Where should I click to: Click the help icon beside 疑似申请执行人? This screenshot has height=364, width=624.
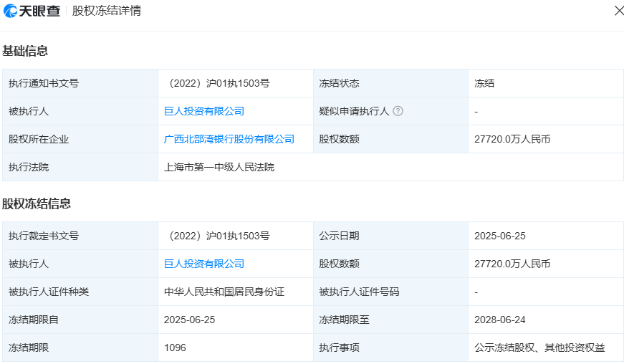398,111
